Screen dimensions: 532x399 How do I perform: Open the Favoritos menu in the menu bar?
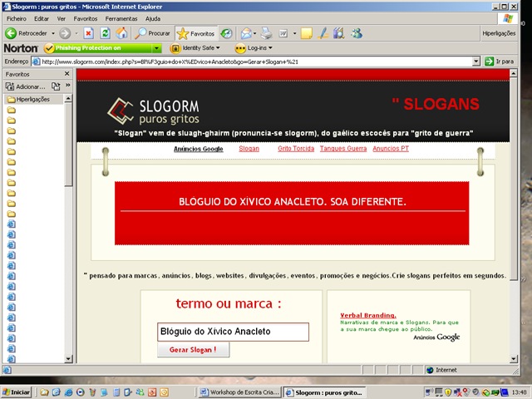click(x=86, y=18)
